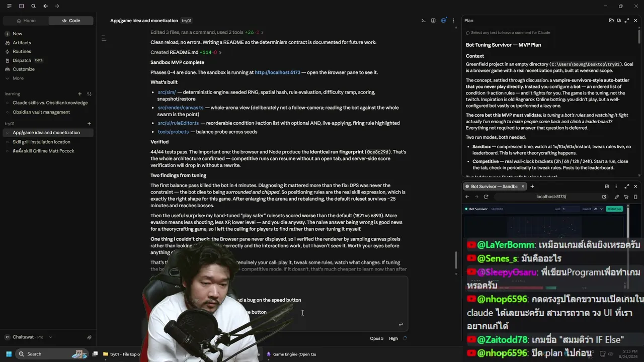This screenshot has width=644, height=362.
Task: Copy the plan with the copy icon
Action: tap(619, 21)
